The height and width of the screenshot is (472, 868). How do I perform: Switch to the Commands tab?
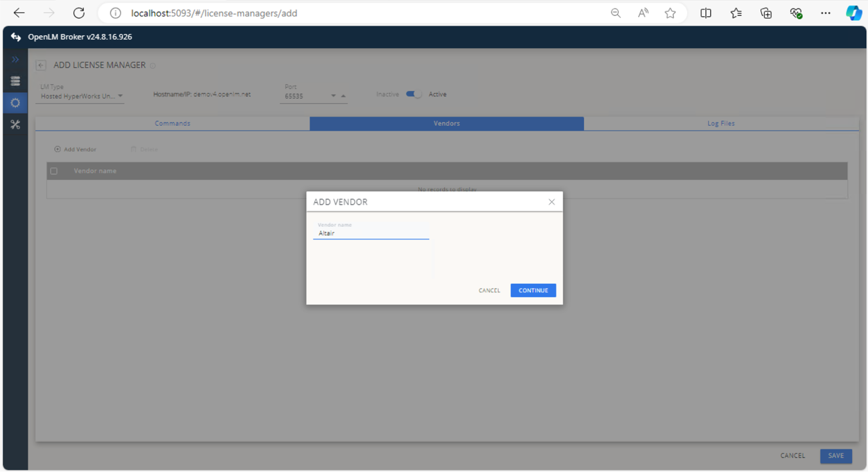point(172,123)
